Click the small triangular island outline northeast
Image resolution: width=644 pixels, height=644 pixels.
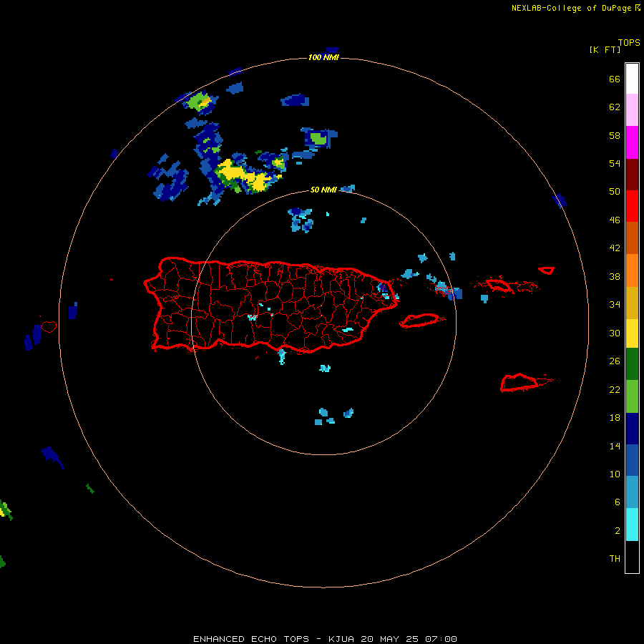pyautogui.click(x=546, y=270)
